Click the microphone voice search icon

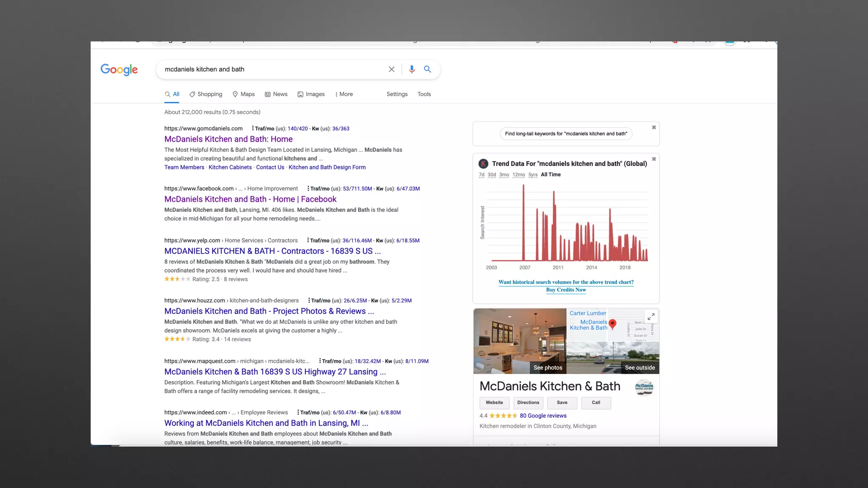point(412,69)
